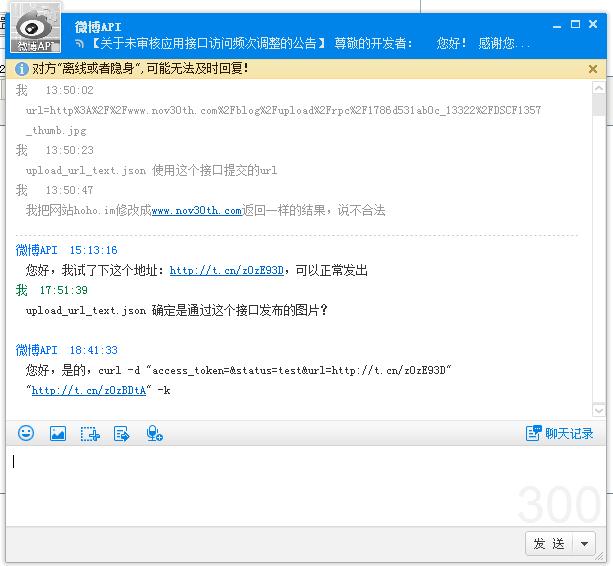613x566 pixels.
Task: Click the 微博API contact name in title bar
Action: pyautogui.click(x=98, y=27)
